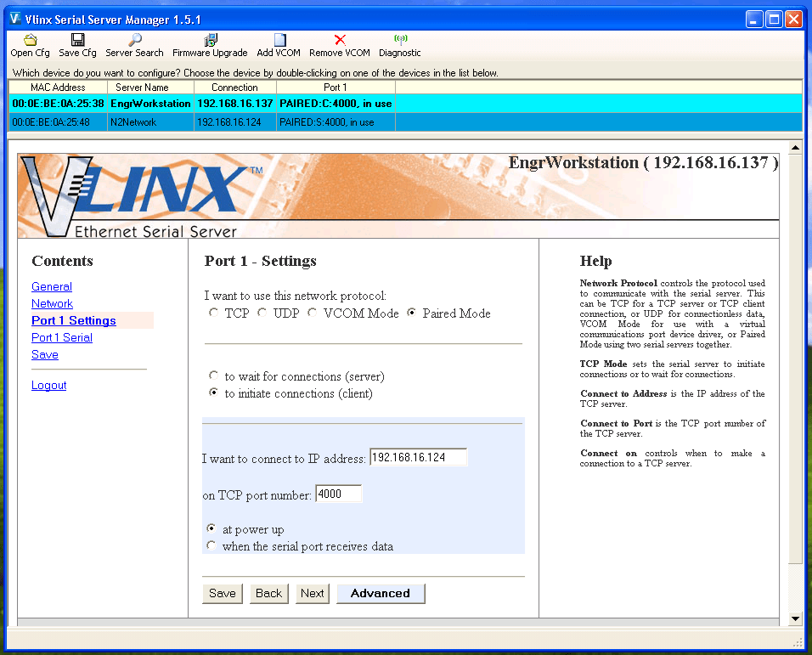Viewport: 812px width, 655px height.
Task: Click the Save button below settings
Action: (x=223, y=593)
